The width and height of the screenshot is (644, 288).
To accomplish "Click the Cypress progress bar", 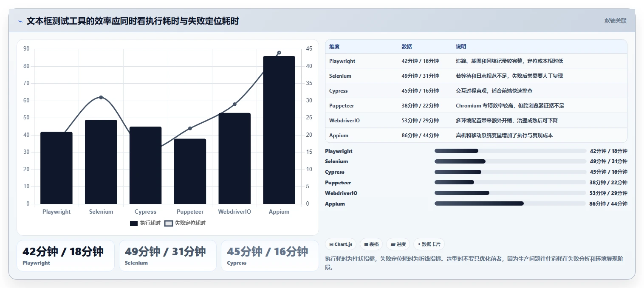I will point(510,172).
